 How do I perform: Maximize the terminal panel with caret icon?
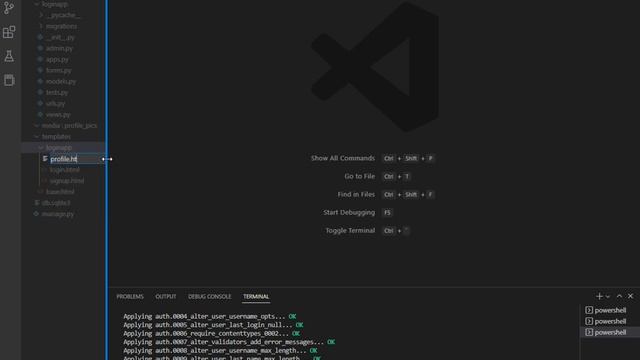point(619,296)
